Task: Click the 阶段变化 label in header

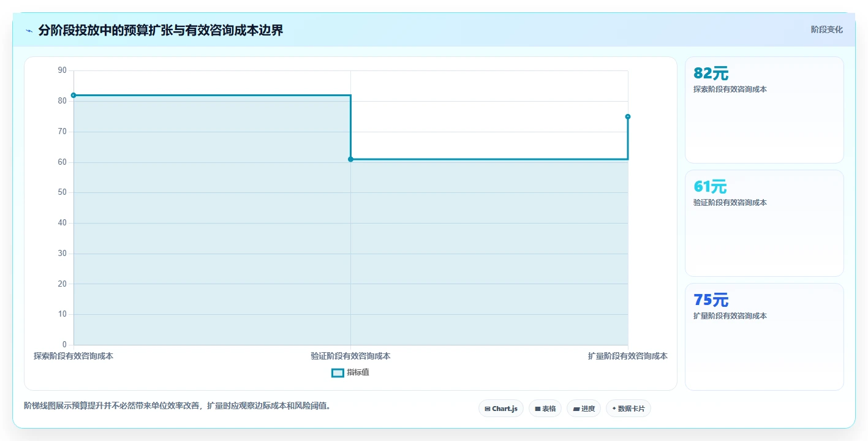Action: click(827, 29)
